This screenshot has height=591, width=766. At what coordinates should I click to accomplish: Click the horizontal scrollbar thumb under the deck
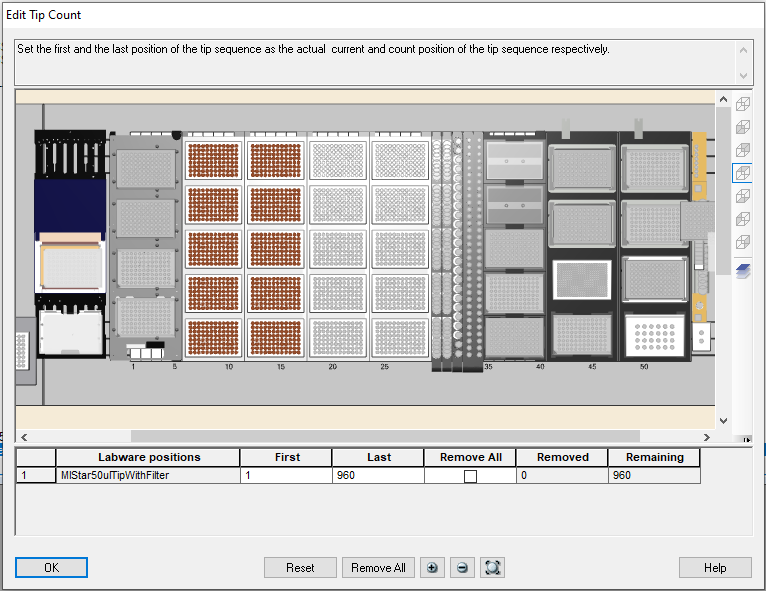385,436
